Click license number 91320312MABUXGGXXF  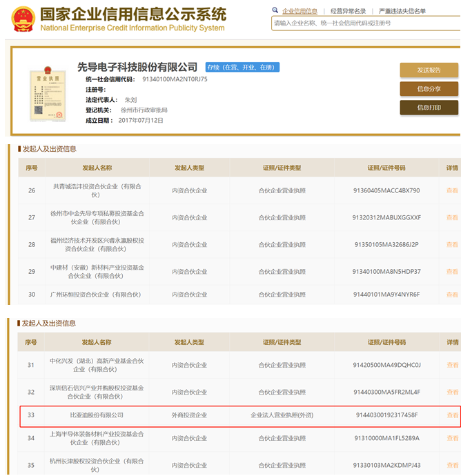tap(386, 218)
